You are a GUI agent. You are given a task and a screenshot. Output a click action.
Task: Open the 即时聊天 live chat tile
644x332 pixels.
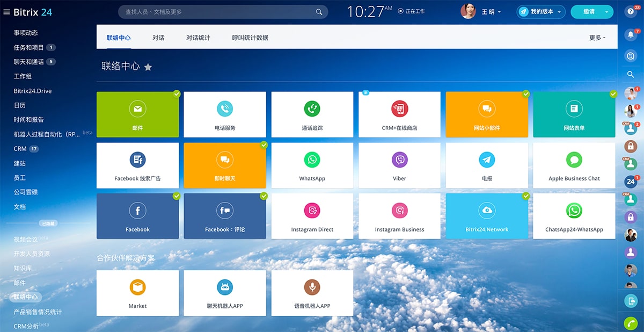225,165
